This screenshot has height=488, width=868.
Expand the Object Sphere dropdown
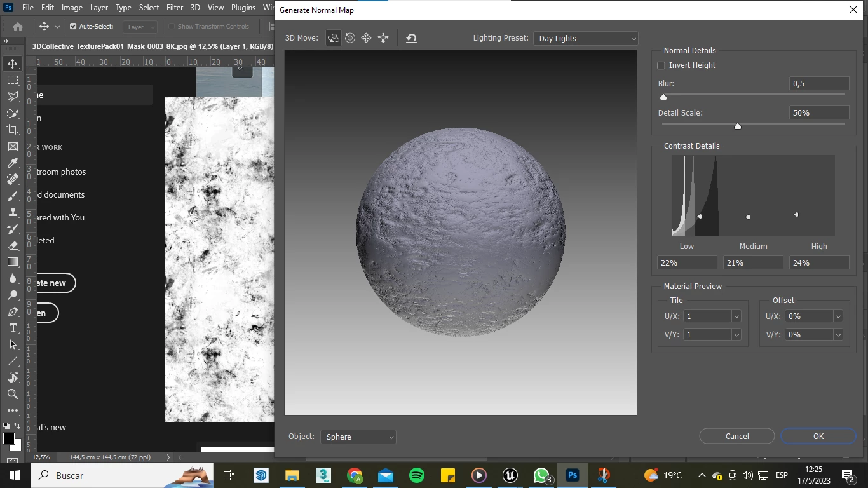coord(358,437)
